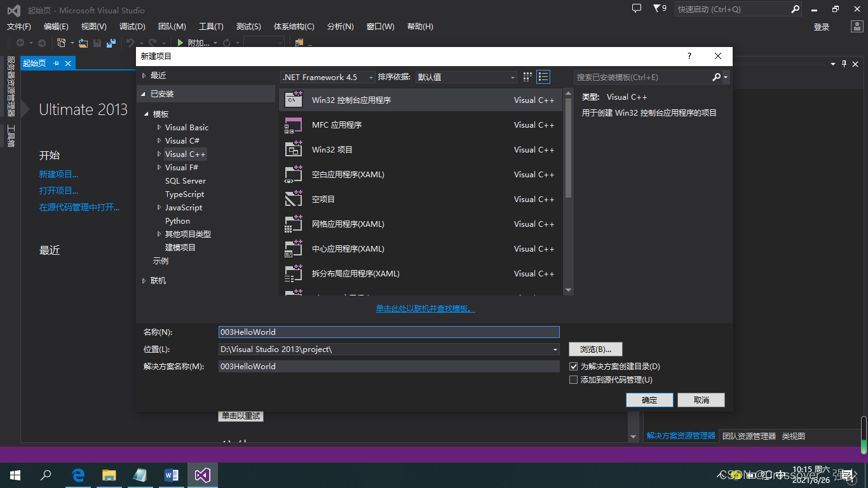The width and height of the screenshot is (868, 488).
Task: Click the template list scrollbar down arrow
Action: (568, 290)
